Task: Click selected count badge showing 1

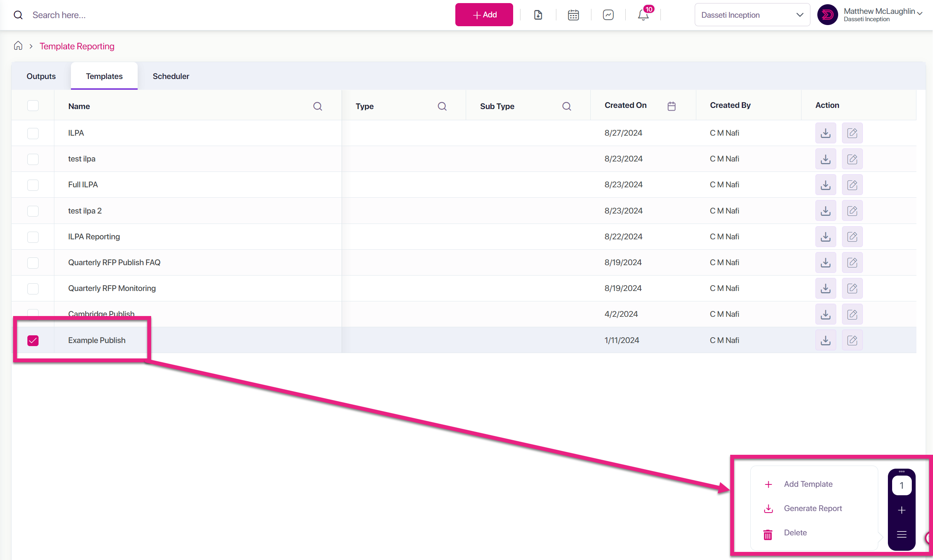Action: pos(901,486)
